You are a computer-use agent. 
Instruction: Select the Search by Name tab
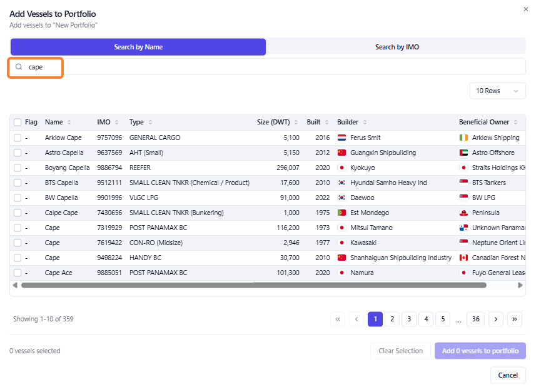click(x=138, y=47)
